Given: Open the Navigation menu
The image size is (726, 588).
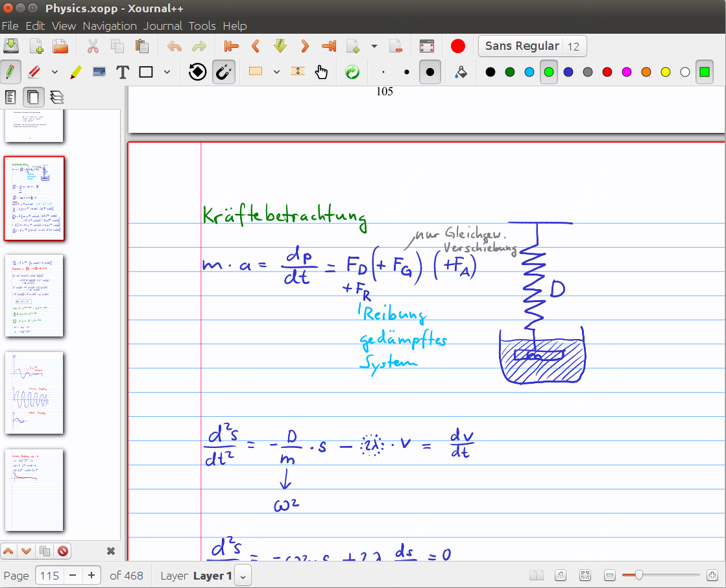Looking at the screenshot, I should (110, 26).
